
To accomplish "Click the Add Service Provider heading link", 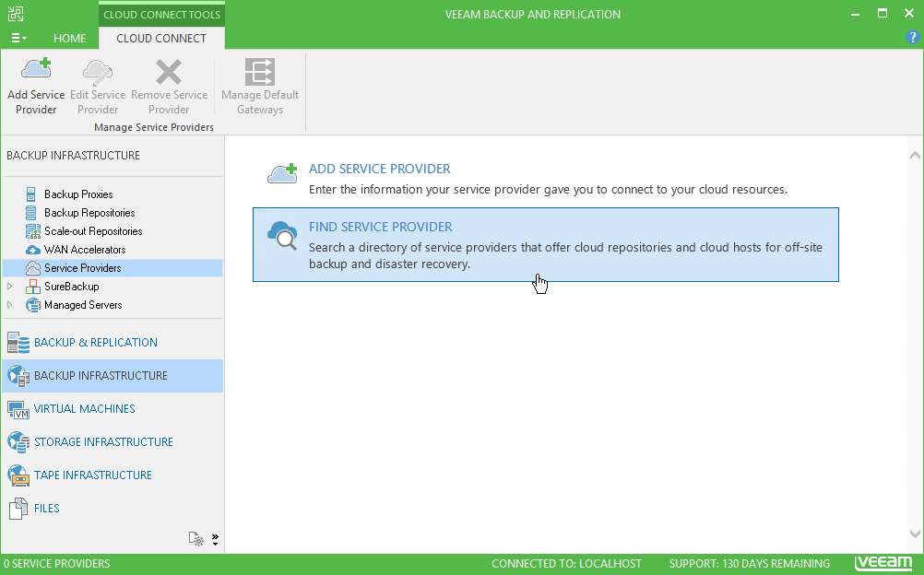I will point(380,169).
